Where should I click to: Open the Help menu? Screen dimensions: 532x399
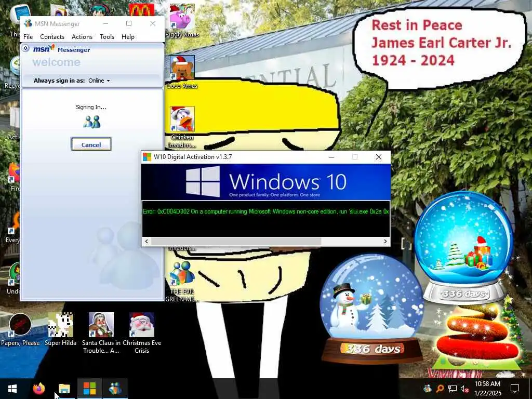tap(128, 37)
